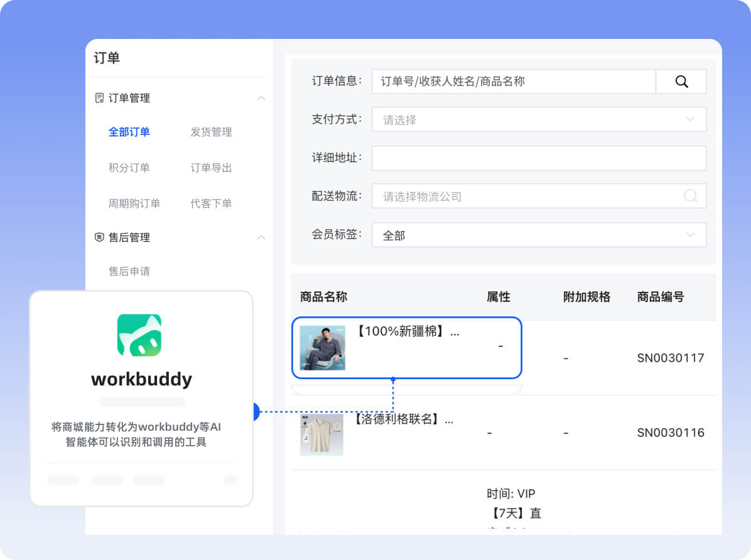This screenshot has height=560, width=751.
Task: Click product name 【100%新疆棉】
Action: tap(407, 331)
